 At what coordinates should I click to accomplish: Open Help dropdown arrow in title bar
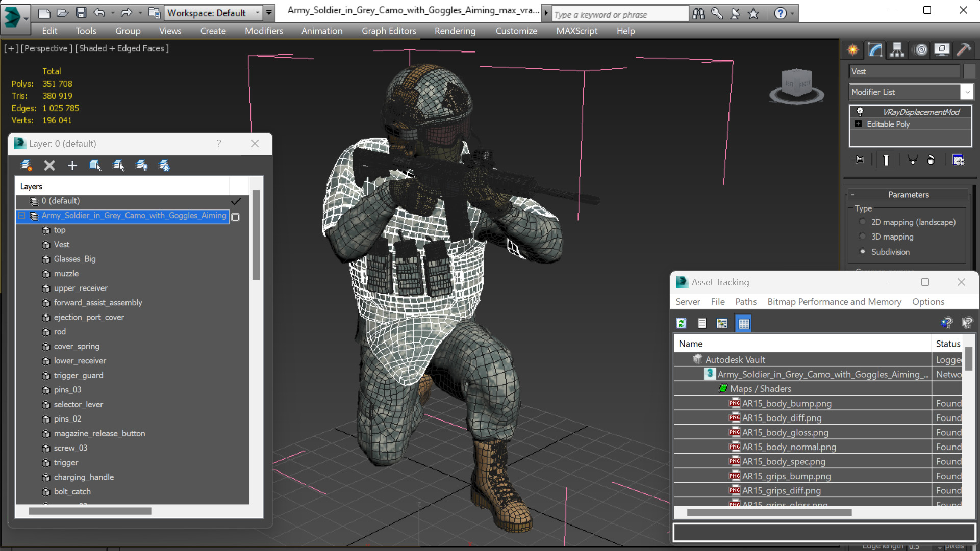click(792, 14)
